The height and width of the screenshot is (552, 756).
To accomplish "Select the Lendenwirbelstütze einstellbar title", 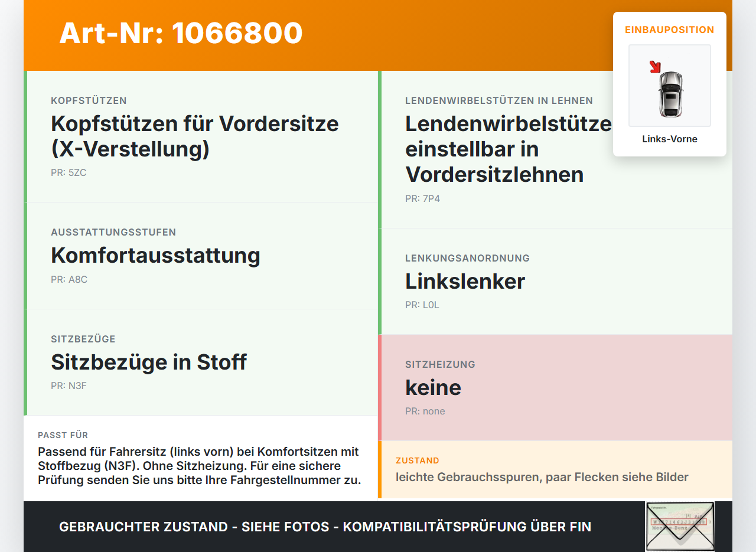I will coord(509,149).
